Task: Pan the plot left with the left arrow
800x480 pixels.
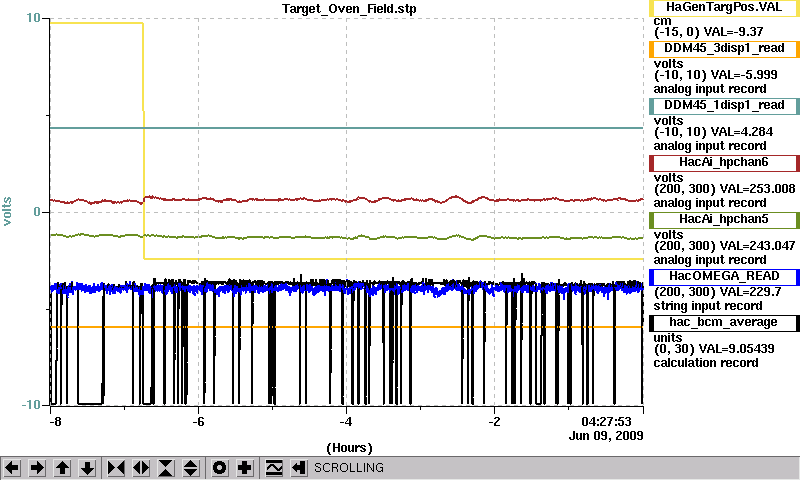Action: point(12,468)
